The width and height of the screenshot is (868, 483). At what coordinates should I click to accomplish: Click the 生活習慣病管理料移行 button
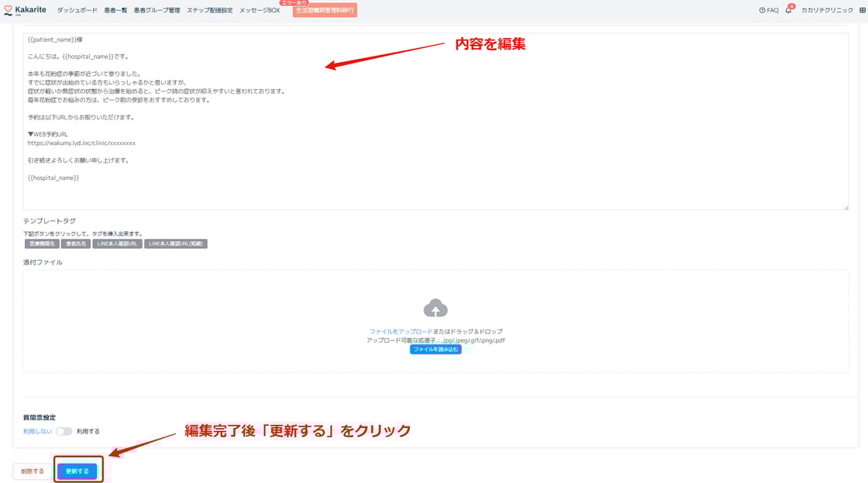point(325,11)
